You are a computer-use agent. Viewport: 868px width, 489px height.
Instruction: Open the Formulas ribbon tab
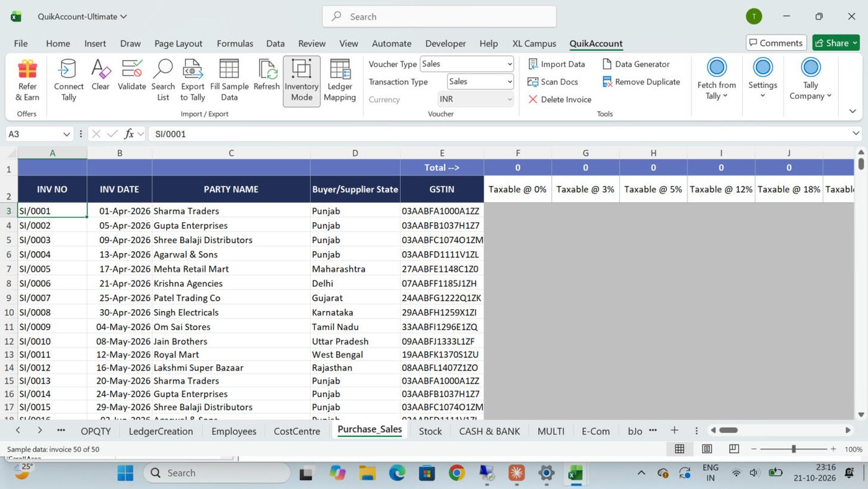click(x=235, y=43)
